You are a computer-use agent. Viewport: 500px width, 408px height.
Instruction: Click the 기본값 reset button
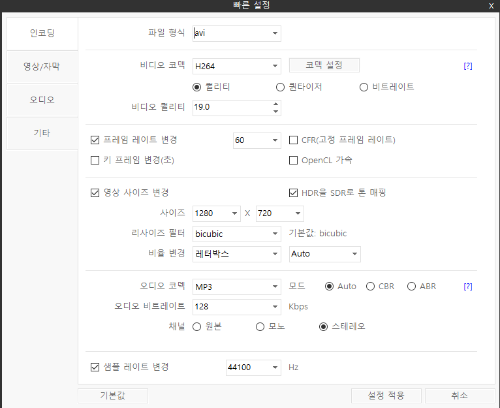(x=113, y=396)
